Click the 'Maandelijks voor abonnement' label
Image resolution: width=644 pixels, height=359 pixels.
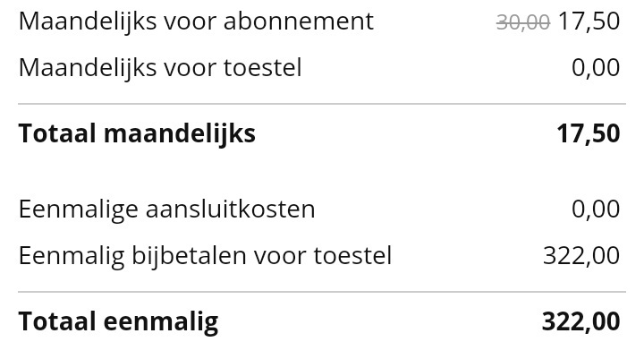click(x=196, y=21)
